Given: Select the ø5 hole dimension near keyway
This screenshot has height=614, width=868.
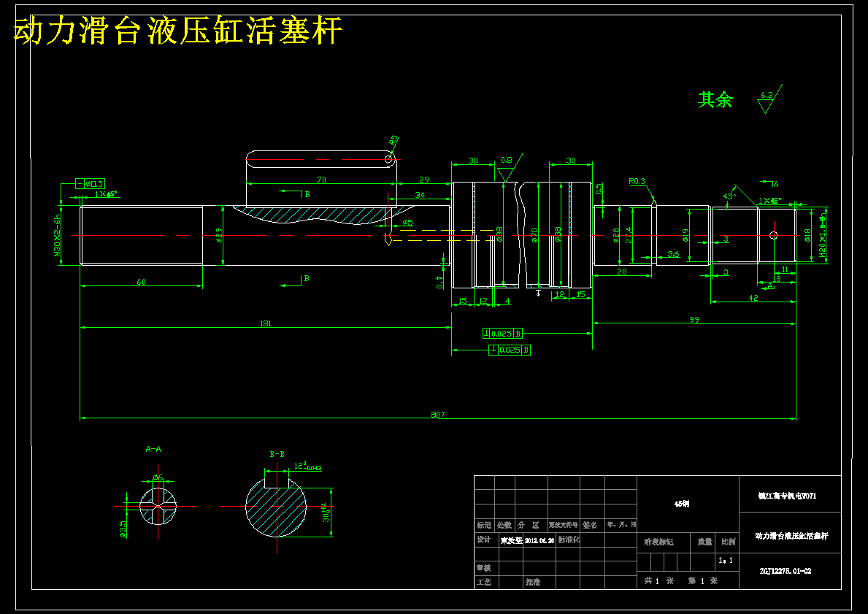Looking at the screenshot, I should 407,223.
